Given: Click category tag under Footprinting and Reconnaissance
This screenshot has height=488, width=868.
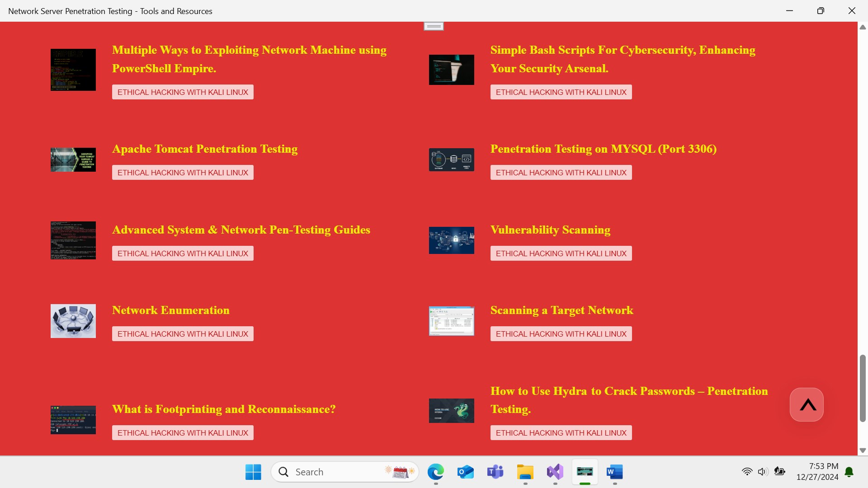Looking at the screenshot, I should (x=183, y=433).
